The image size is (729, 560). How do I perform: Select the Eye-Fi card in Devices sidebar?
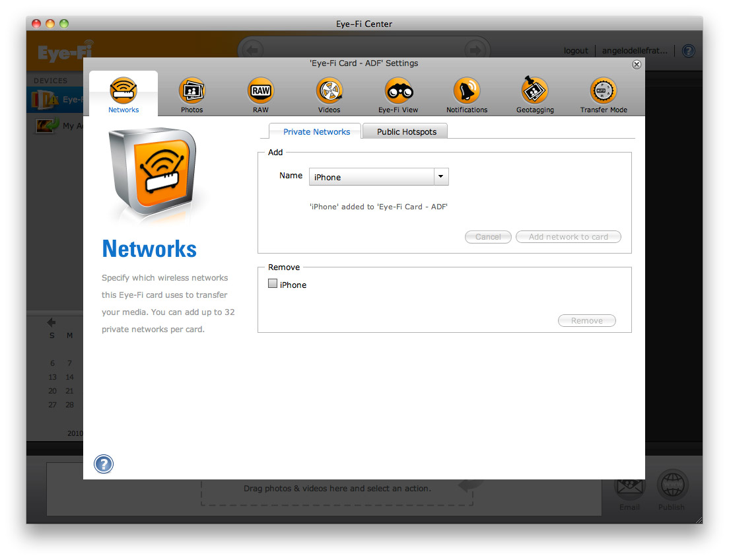click(x=55, y=100)
